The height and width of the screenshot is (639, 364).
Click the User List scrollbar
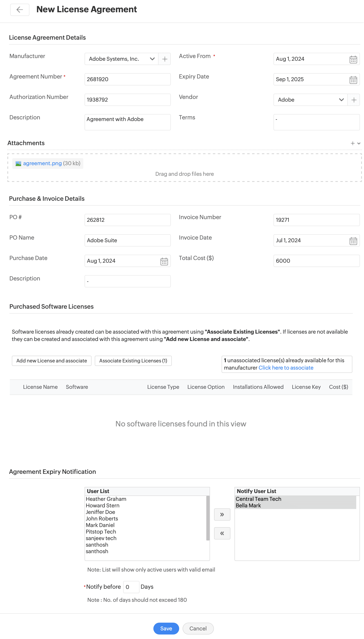(208, 518)
